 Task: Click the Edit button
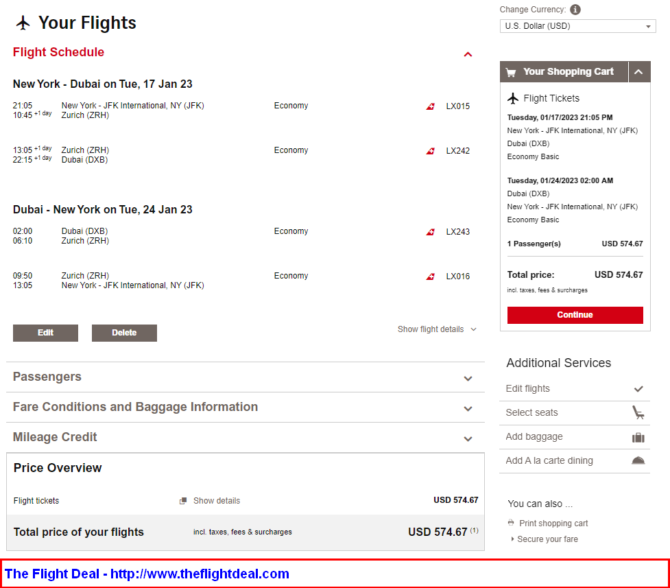[x=45, y=333]
